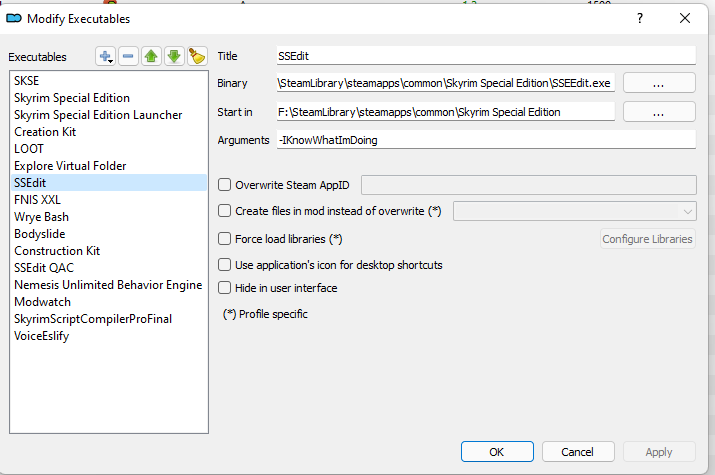Select Bodyslide executable
The height and width of the screenshot is (475, 715).
coord(109,233)
